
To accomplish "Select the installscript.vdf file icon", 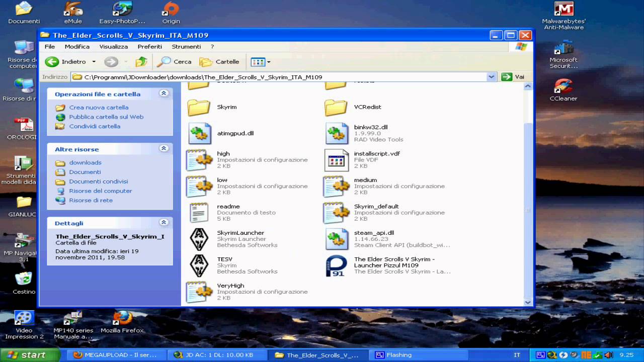I will [x=336, y=160].
